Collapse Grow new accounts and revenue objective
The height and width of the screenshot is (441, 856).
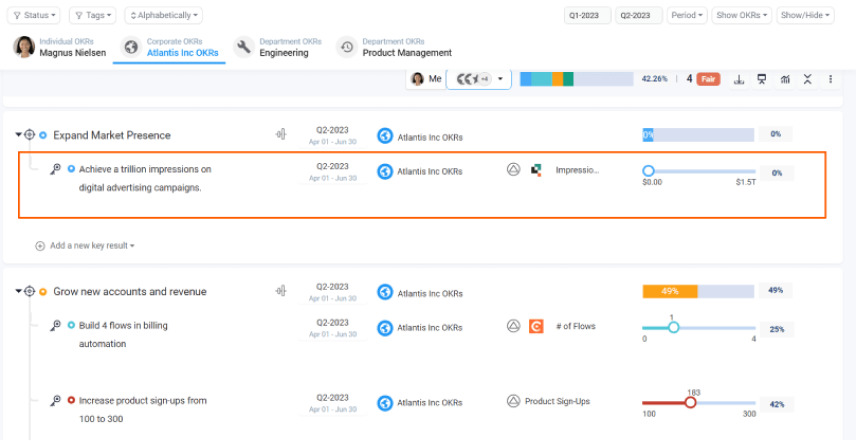pos(18,291)
